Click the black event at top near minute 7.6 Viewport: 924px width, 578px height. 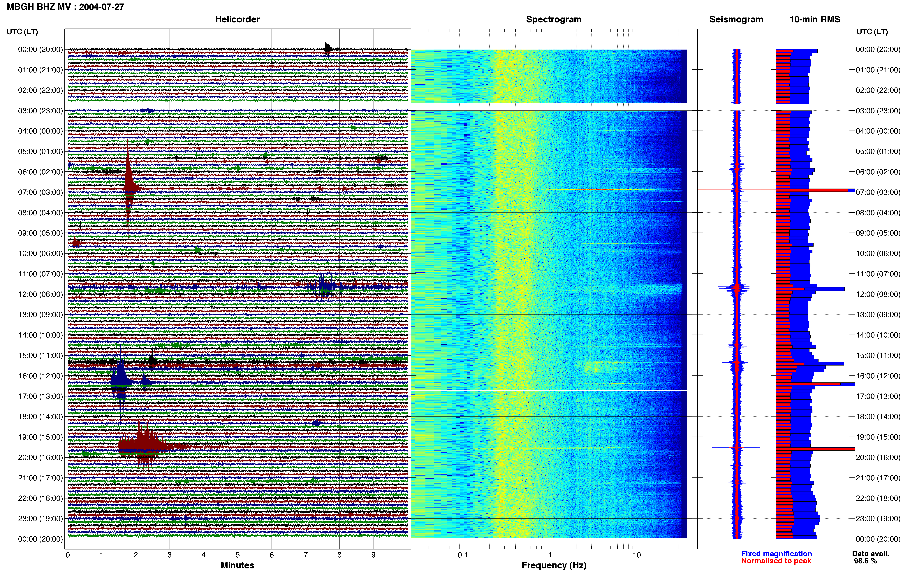tap(328, 49)
